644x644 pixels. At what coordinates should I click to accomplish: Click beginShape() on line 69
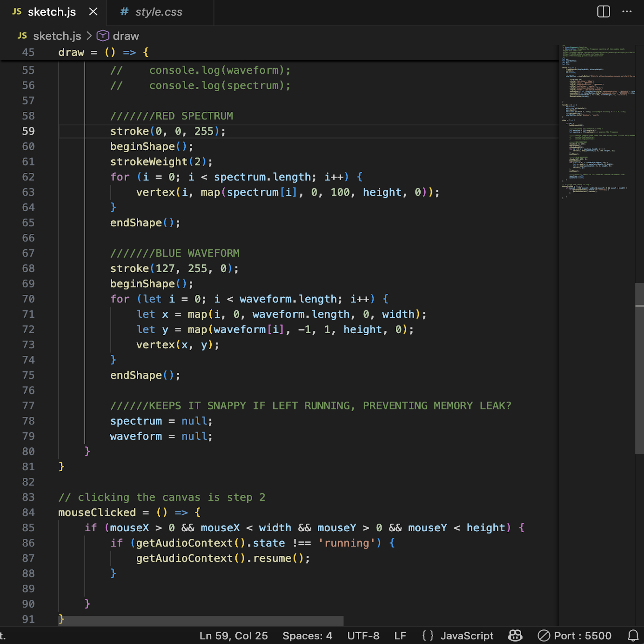(152, 284)
